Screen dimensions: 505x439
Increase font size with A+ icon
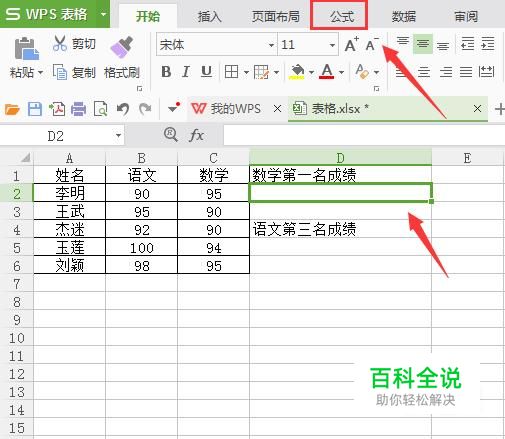click(x=351, y=45)
